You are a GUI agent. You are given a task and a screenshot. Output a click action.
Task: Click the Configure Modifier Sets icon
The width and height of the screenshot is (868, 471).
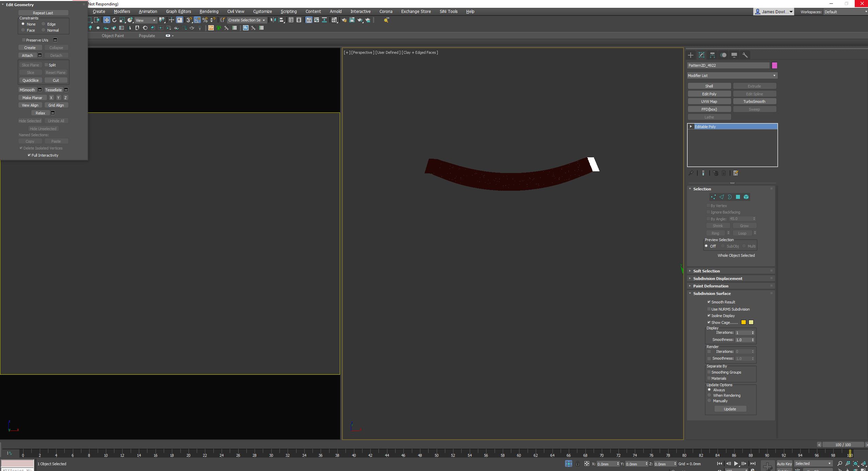[736, 173]
